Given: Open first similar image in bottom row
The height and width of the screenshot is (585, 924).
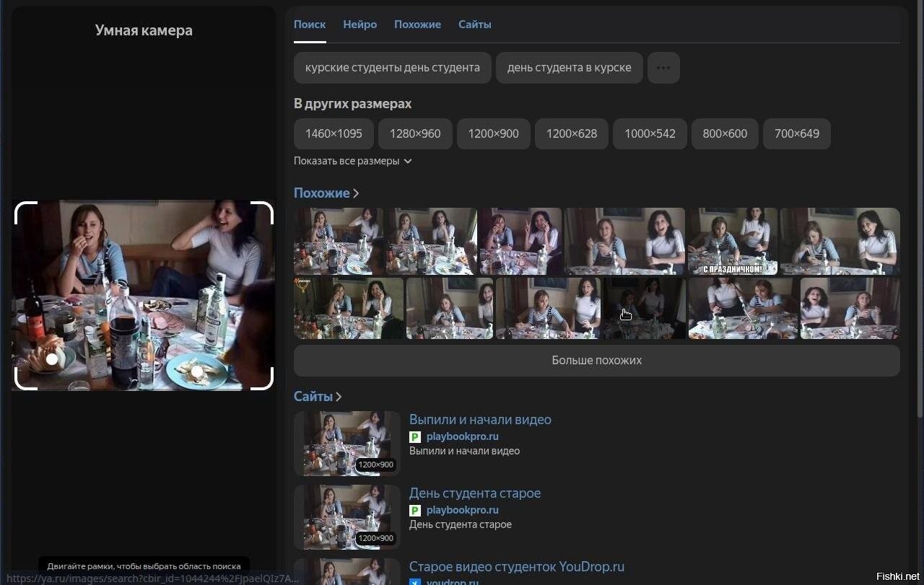Looking at the screenshot, I should [x=349, y=308].
